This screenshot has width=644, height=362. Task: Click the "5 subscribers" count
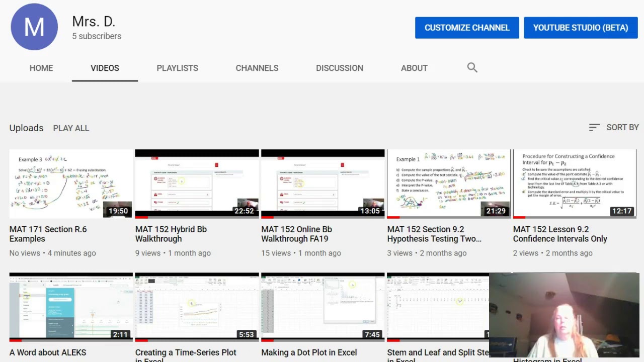pos(97,36)
